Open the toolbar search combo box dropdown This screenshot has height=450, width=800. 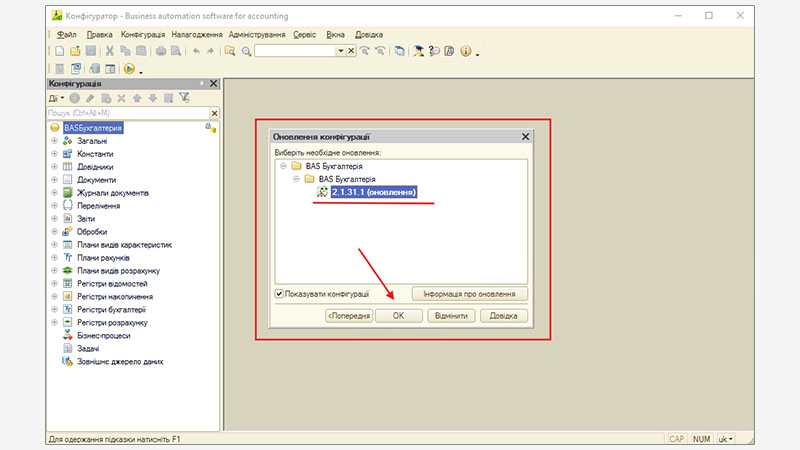pos(340,51)
